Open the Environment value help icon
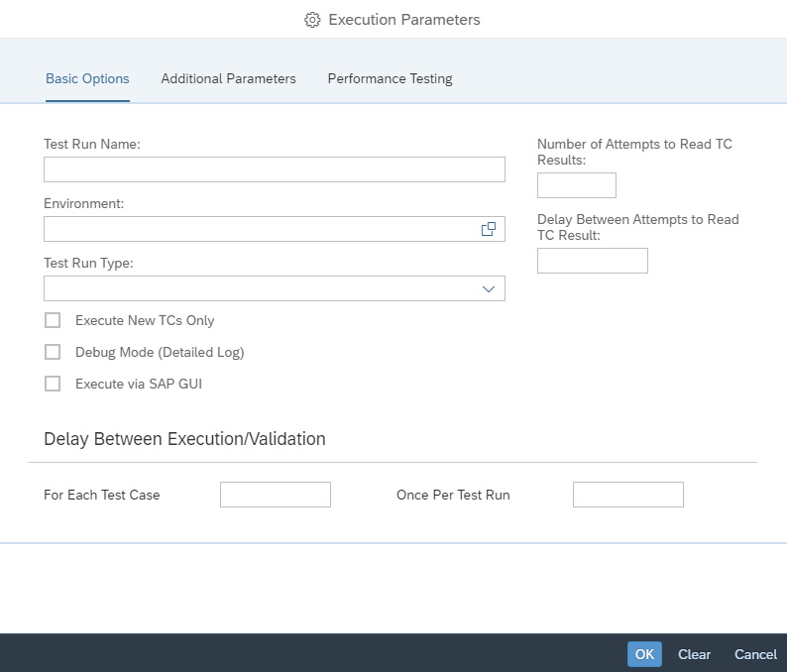This screenshot has width=787, height=672. [x=488, y=229]
